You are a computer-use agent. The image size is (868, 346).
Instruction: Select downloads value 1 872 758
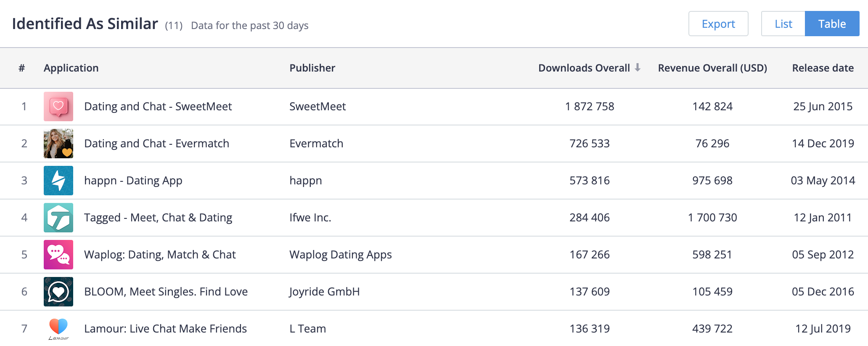pos(590,106)
